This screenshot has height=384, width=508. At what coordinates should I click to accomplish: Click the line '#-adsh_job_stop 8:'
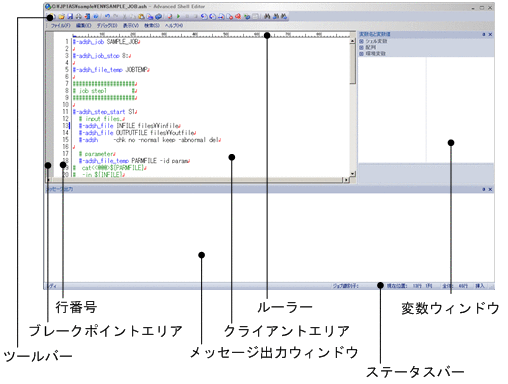102,56
